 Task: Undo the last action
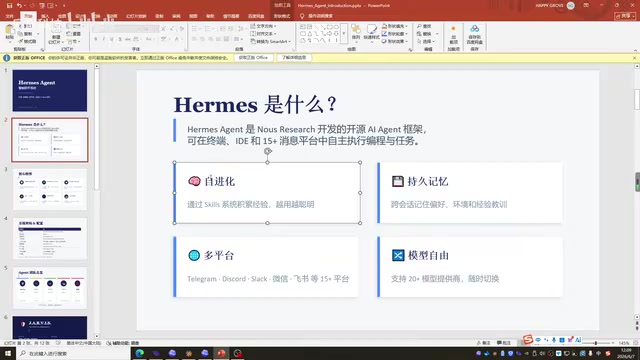tap(19, 6)
